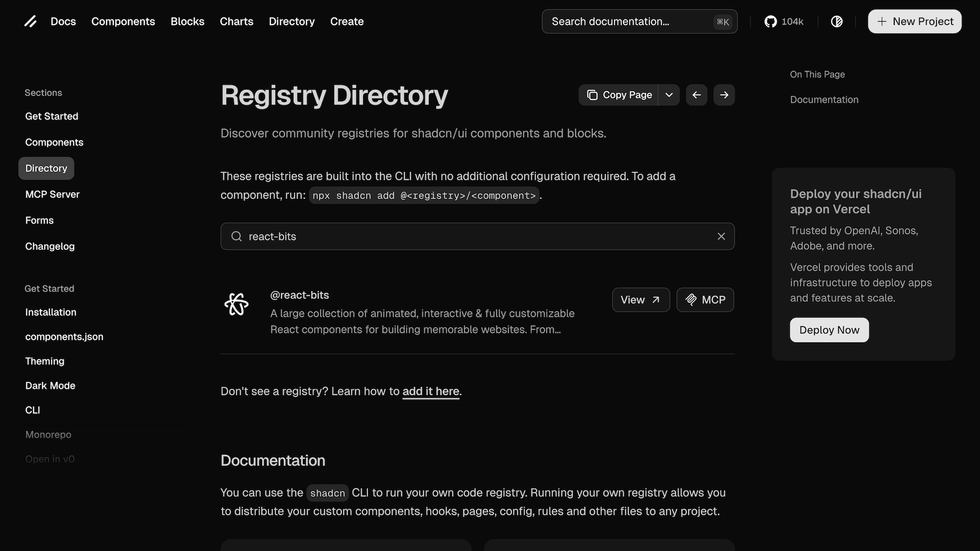
Task: Open the GitHub repository via the star icon
Action: [770, 21]
